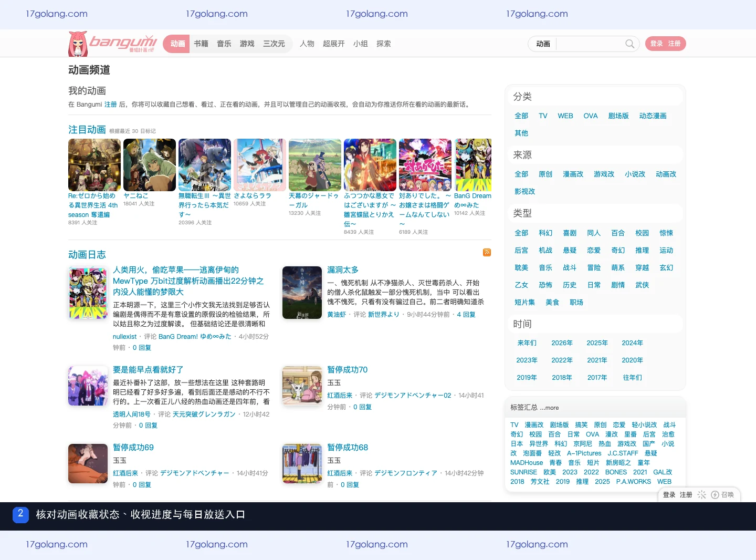
Task: Open blog post 人类用火，偷吃苹果
Action: coord(188,281)
